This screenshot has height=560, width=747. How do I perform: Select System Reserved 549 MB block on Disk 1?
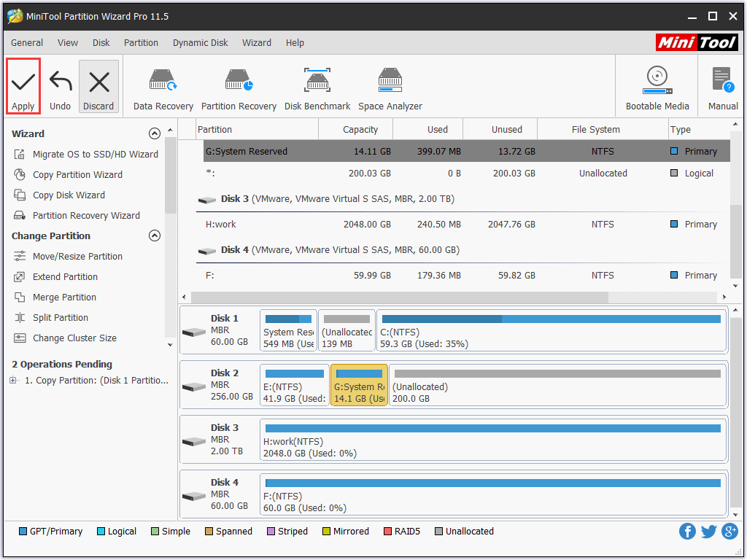288,331
